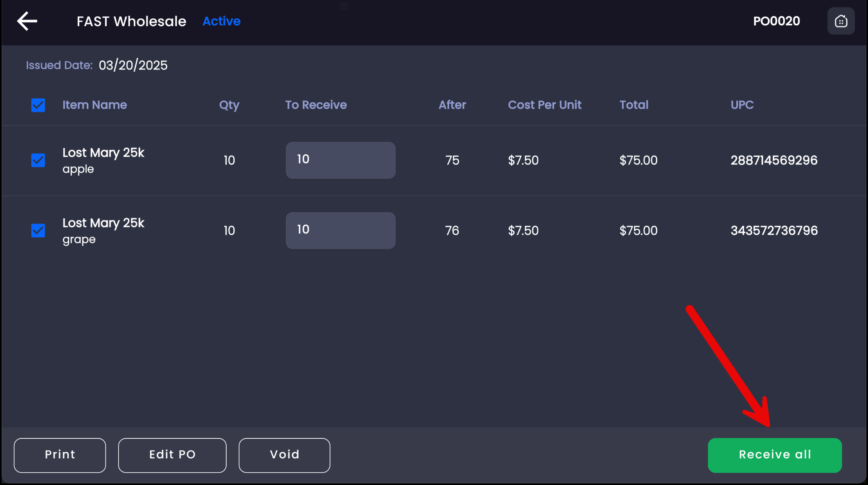This screenshot has height=485, width=868.
Task: Click the Qty column header
Action: (229, 105)
